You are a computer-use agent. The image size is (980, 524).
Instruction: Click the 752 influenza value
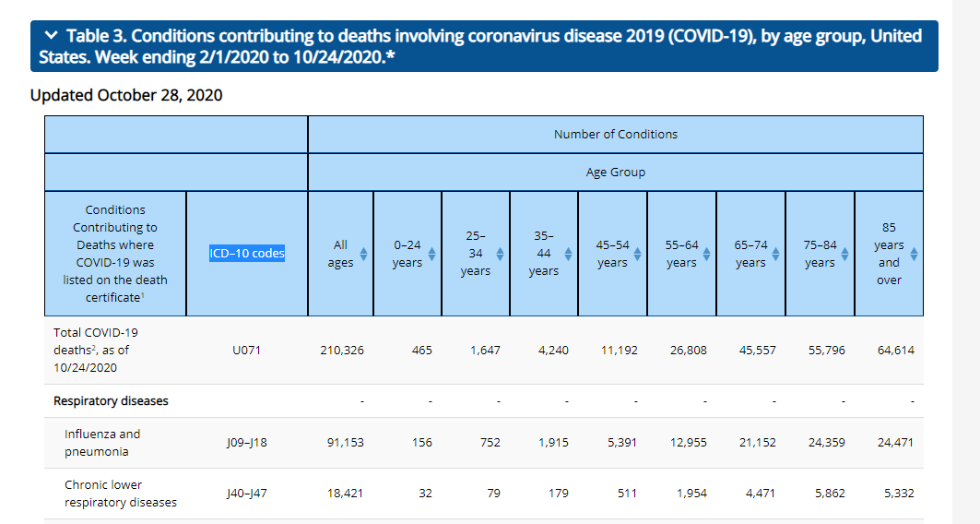(x=490, y=443)
